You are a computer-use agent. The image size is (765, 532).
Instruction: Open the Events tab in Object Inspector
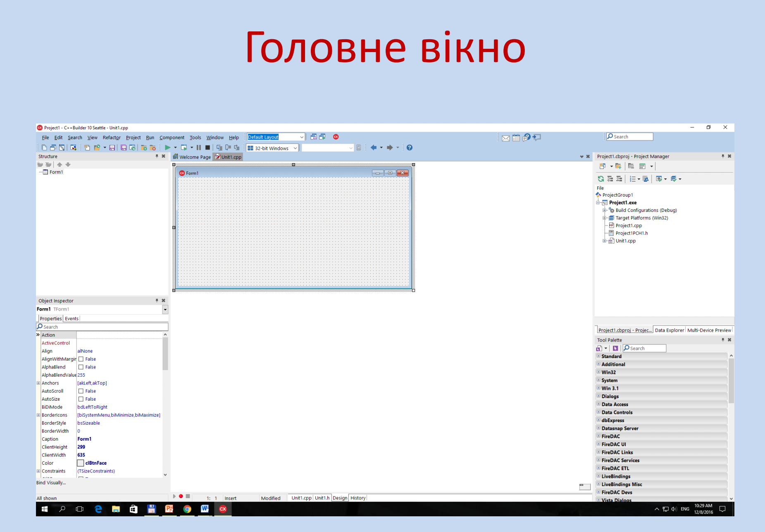[x=71, y=318]
